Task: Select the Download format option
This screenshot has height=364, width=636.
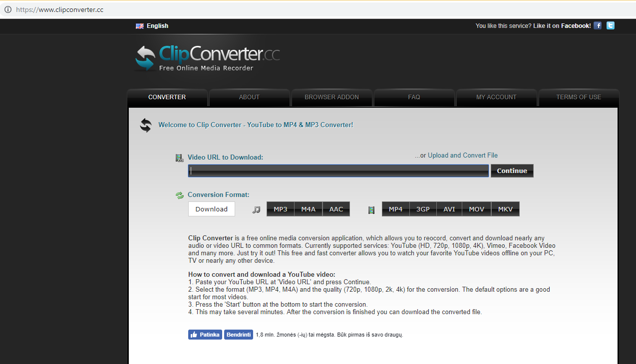Action: click(x=212, y=209)
